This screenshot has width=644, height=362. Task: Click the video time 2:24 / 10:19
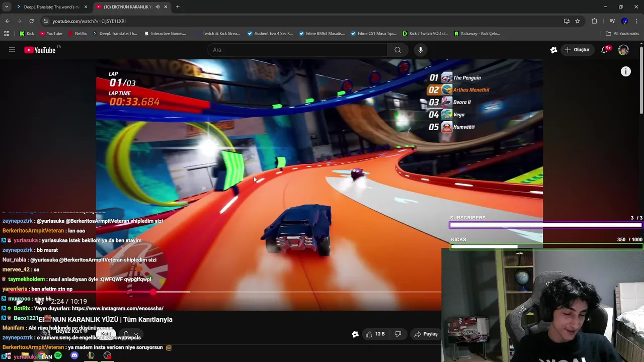click(x=69, y=302)
